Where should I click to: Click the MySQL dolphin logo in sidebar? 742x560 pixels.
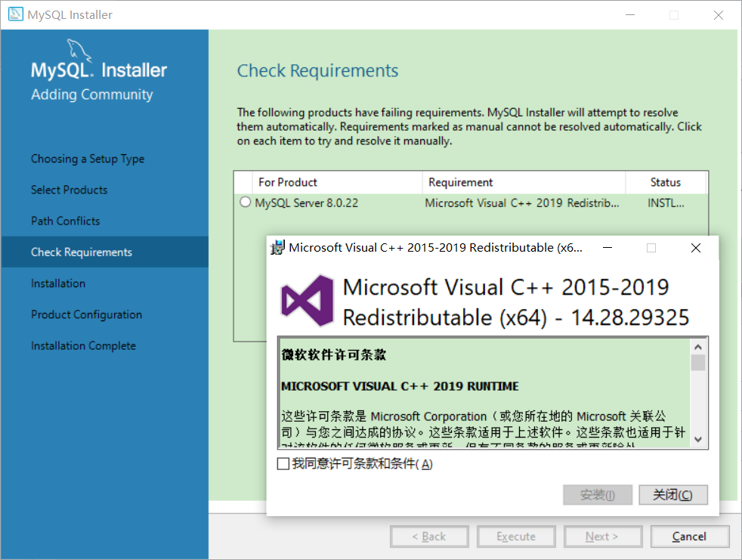point(78,50)
